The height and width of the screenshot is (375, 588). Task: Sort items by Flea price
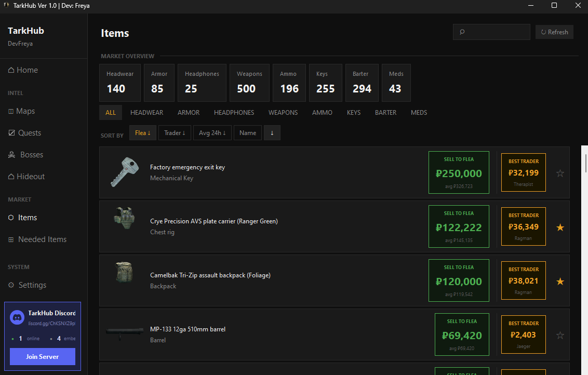point(142,133)
